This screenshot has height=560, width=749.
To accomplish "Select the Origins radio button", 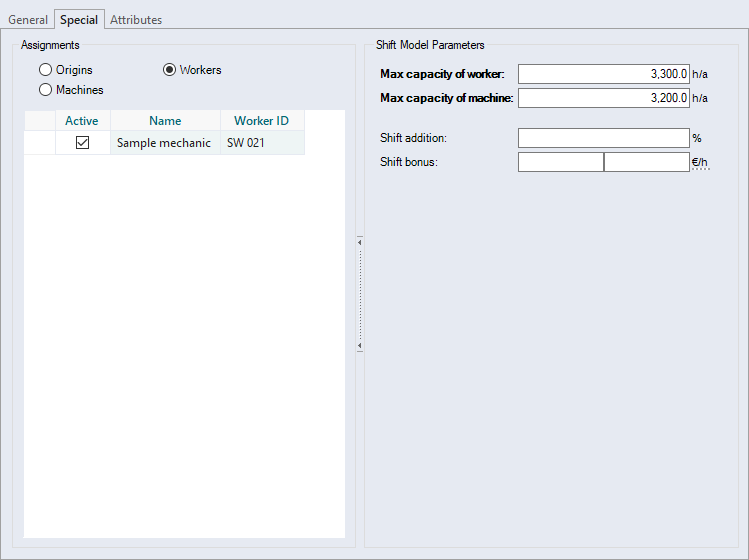I will coord(45,70).
